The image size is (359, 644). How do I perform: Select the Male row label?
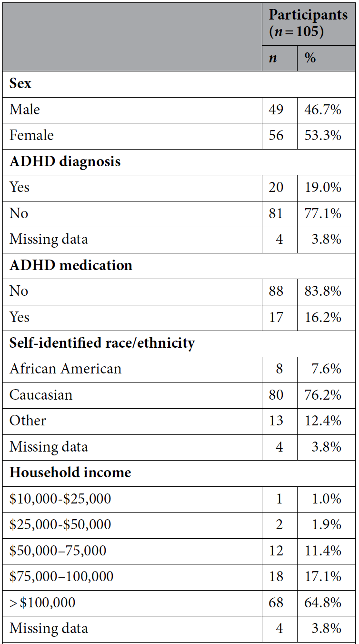pyautogui.click(x=25, y=110)
